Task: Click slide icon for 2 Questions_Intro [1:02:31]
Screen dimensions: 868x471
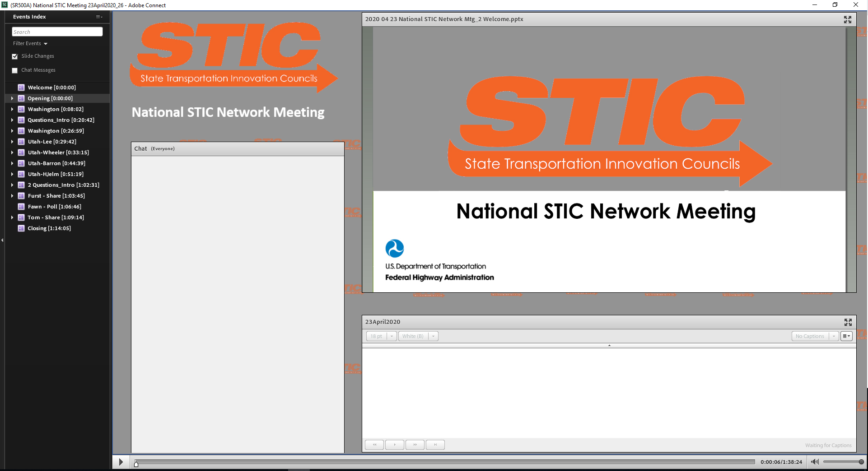Action: pyautogui.click(x=21, y=185)
